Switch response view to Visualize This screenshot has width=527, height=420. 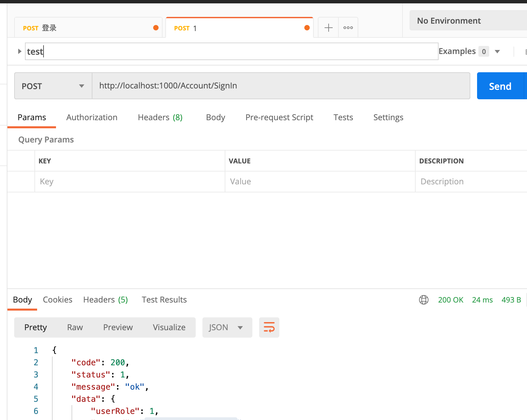(169, 327)
